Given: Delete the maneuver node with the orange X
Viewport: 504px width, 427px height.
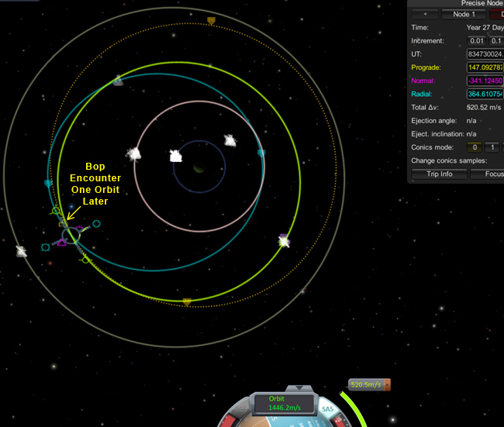Looking at the screenshot, I should (388, 384).
